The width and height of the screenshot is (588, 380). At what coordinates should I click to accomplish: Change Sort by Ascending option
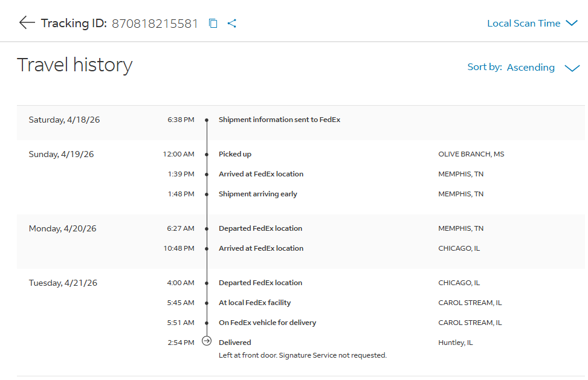[531, 68]
